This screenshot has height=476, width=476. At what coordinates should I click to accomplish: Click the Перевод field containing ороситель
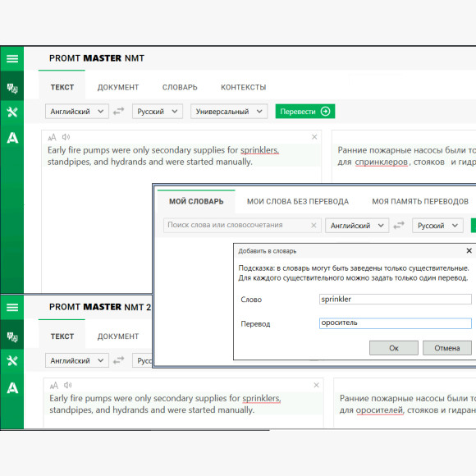(x=396, y=323)
